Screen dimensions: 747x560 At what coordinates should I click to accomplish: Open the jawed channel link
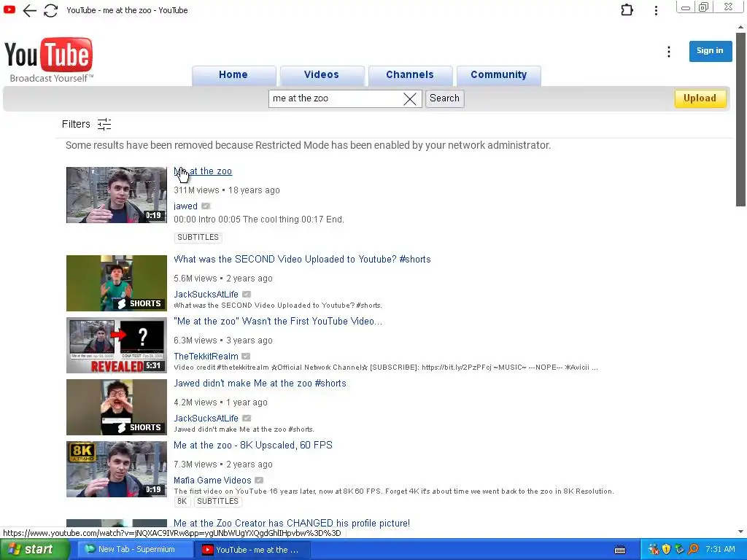click(x=185, y=206)
